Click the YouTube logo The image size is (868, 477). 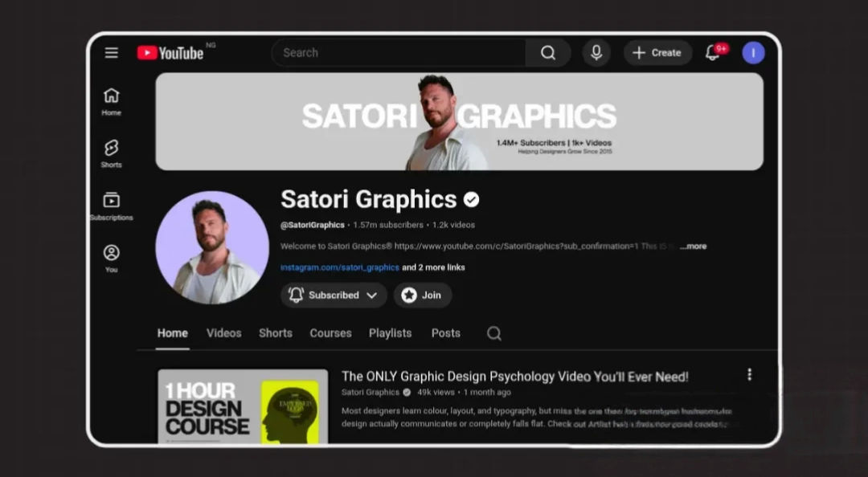[170, 52]
